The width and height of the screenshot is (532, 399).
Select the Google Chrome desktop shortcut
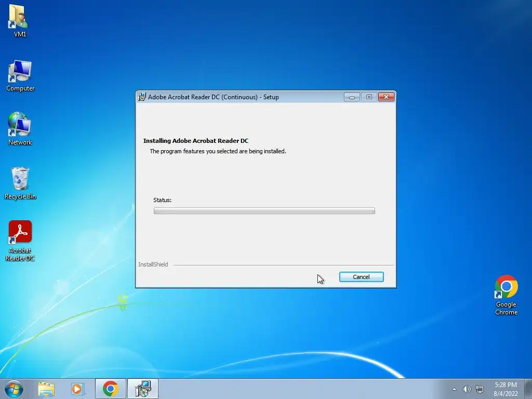point(506,295)
